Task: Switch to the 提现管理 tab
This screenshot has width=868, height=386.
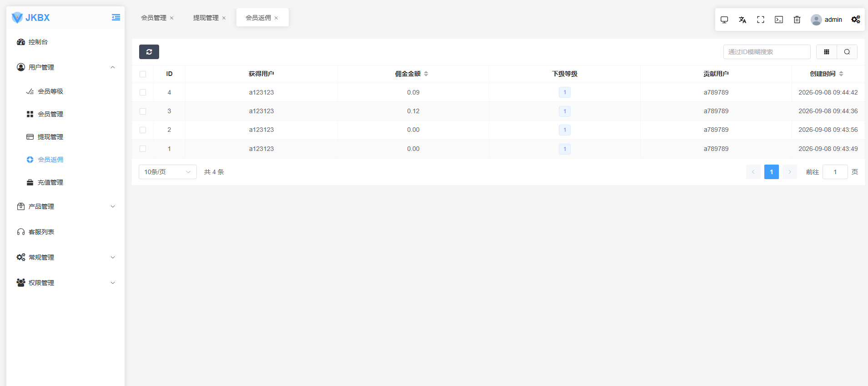Action: 206,18
